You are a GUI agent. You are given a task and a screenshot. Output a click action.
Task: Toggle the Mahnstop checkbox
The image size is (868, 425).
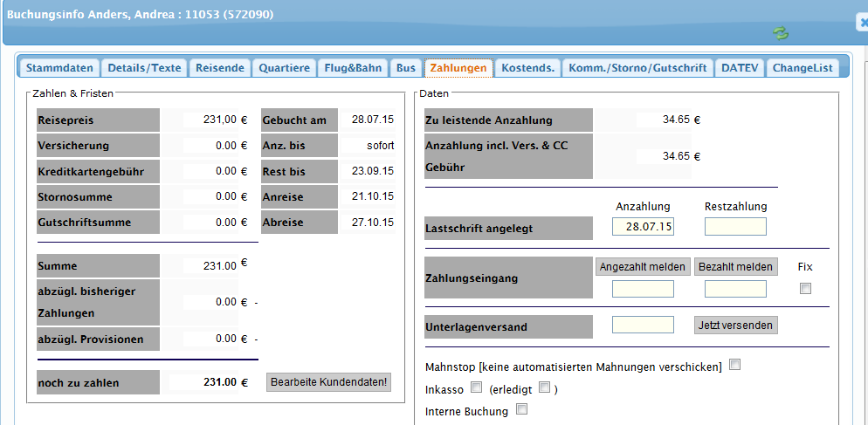[734, 365]
